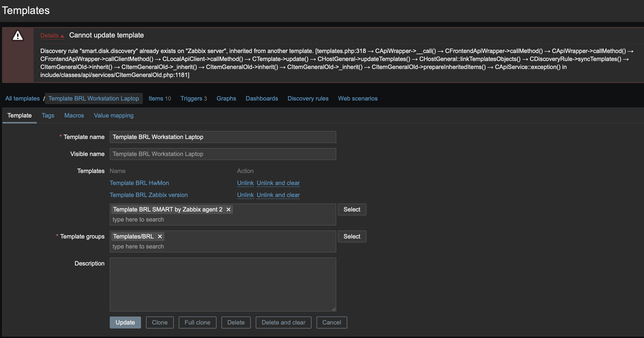
Task: Go to All templates breadcrumb
Action: 22,98
